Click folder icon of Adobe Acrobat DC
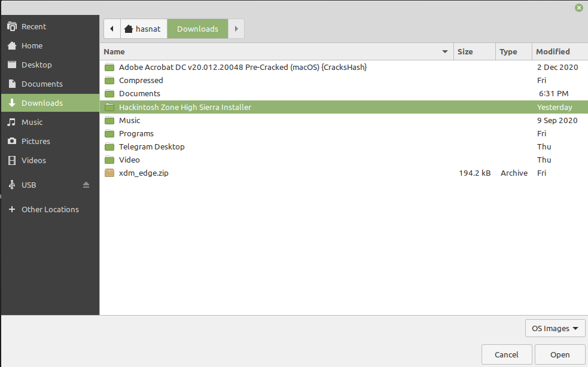The image size is (588, 367). pos(109,68)
